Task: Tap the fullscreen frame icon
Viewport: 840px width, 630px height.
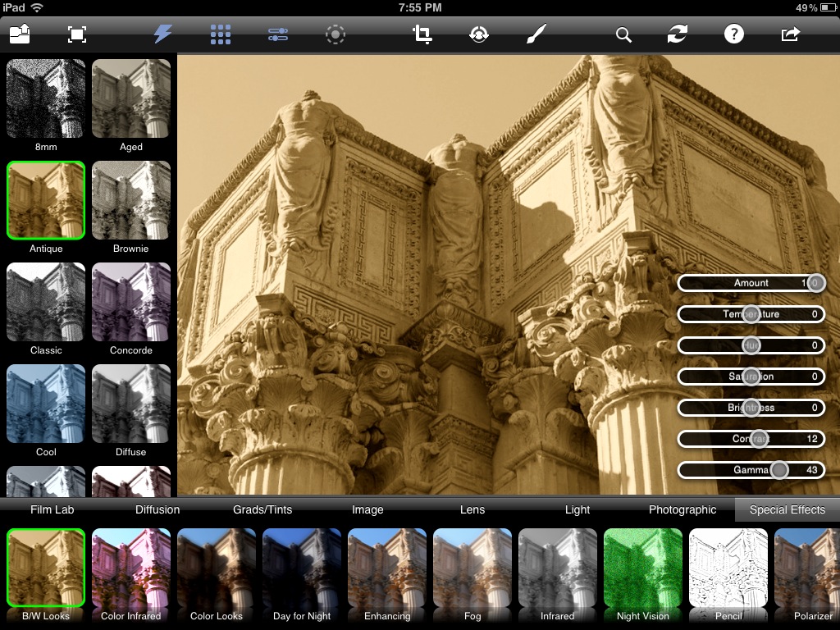Action: pos(76,34)
